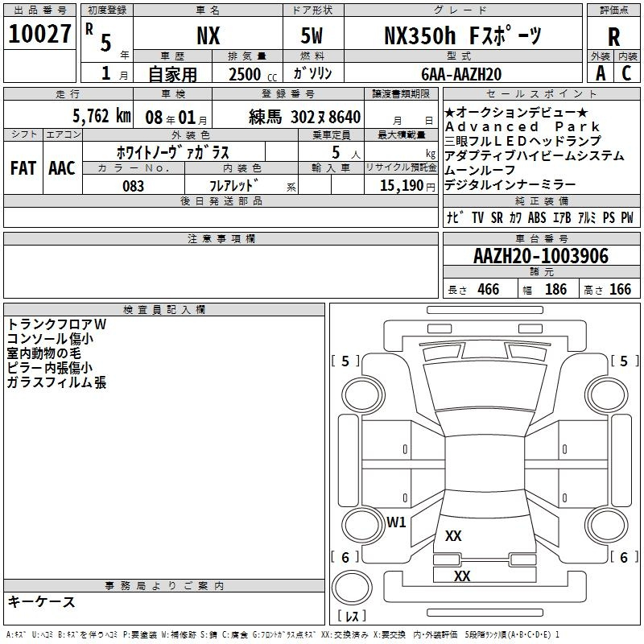Click the inspector note ピラー内張傷小
Image resolution: width=644 pixels, height=644 pixels.
50,368
